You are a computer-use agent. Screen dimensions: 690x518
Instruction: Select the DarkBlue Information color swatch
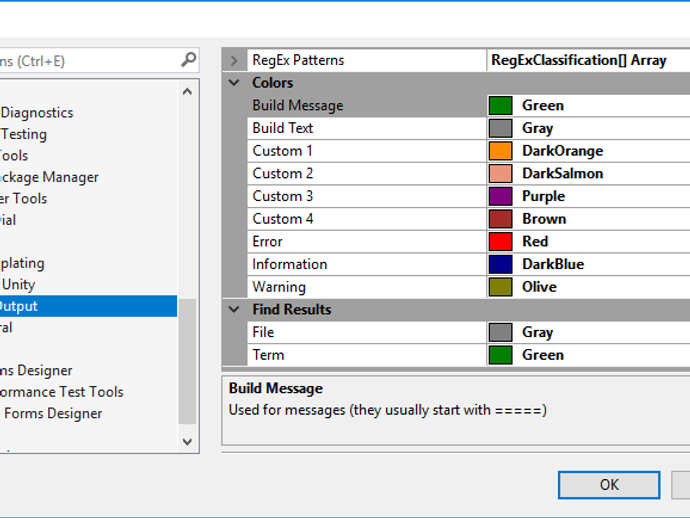pyautogui.click(x=500, y=265)
